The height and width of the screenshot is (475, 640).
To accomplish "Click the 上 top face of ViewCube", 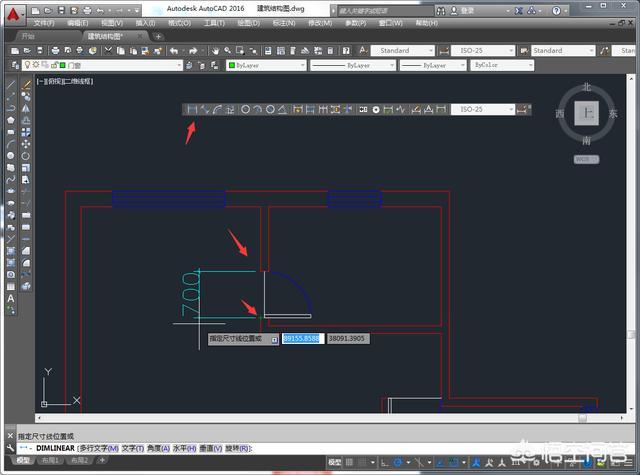I will [587, 113].
